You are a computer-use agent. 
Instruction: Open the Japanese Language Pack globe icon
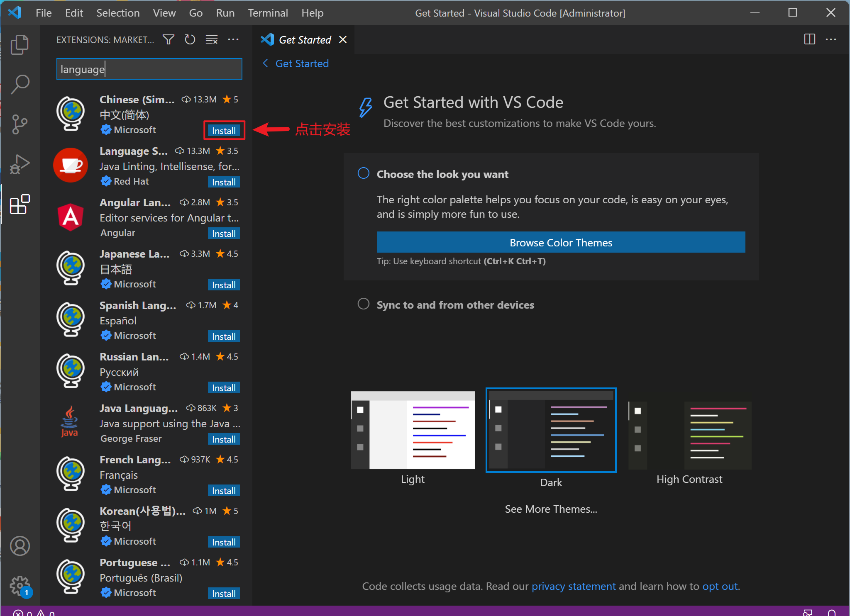point(71,268)
